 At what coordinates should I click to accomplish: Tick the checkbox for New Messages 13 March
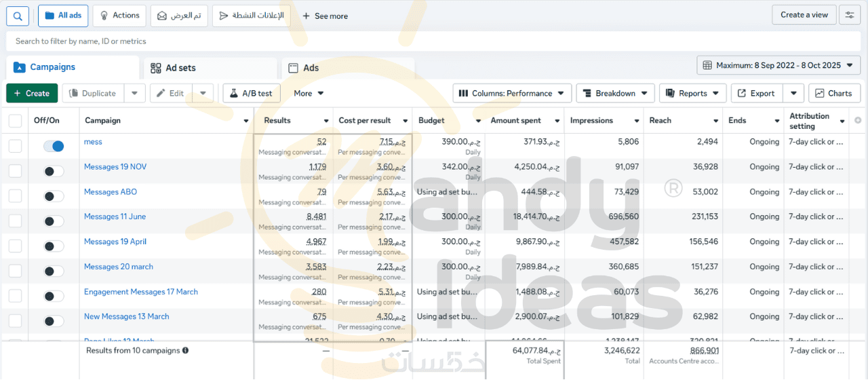[15, 322]
